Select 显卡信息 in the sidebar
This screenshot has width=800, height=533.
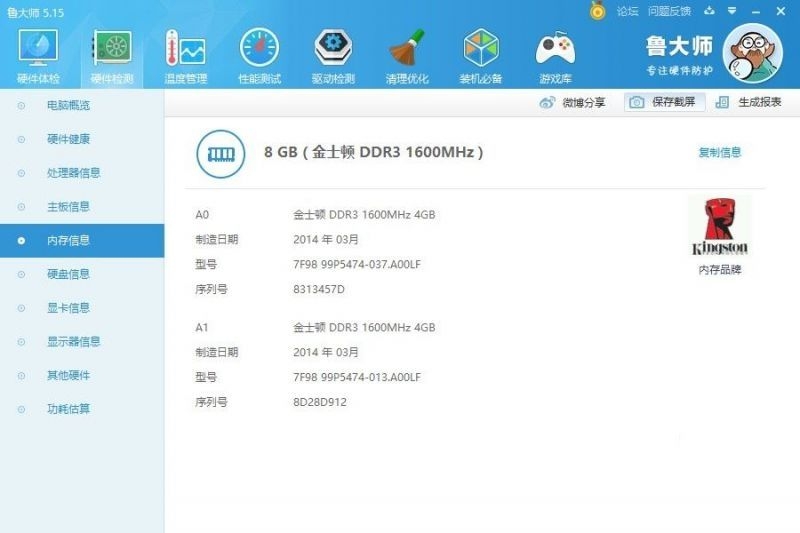(x=82, y=308)
